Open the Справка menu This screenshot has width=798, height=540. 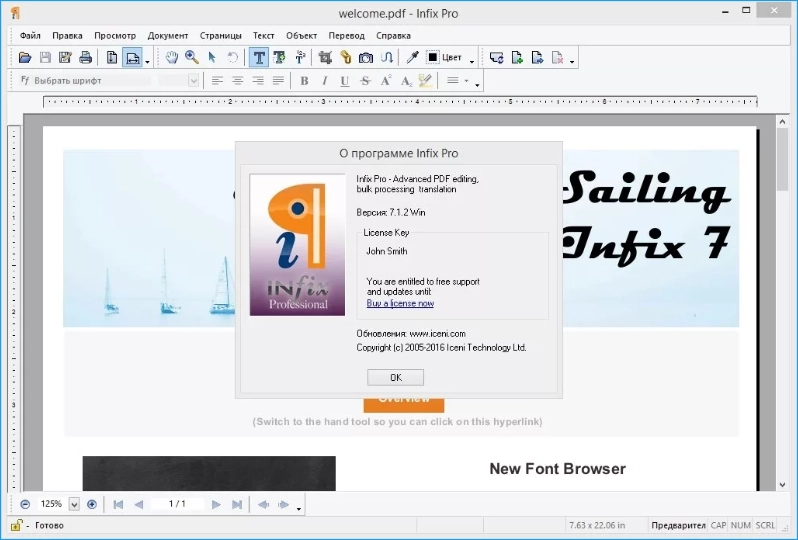click(393, 36)
